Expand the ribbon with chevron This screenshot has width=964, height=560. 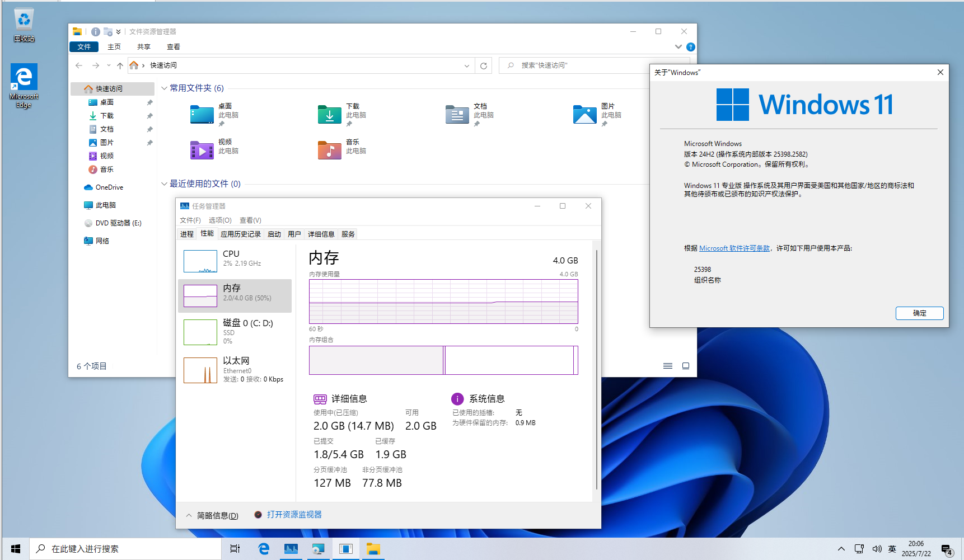click(678, 47)
